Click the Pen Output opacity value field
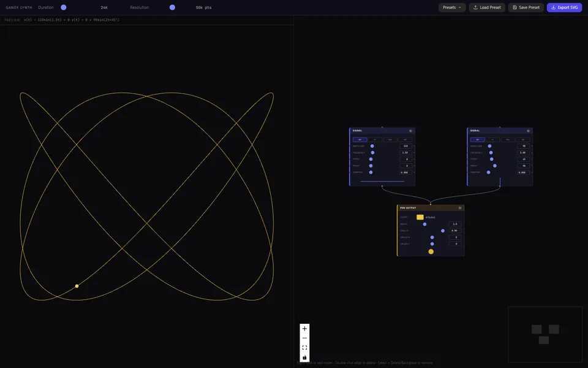 pos(455,231)
